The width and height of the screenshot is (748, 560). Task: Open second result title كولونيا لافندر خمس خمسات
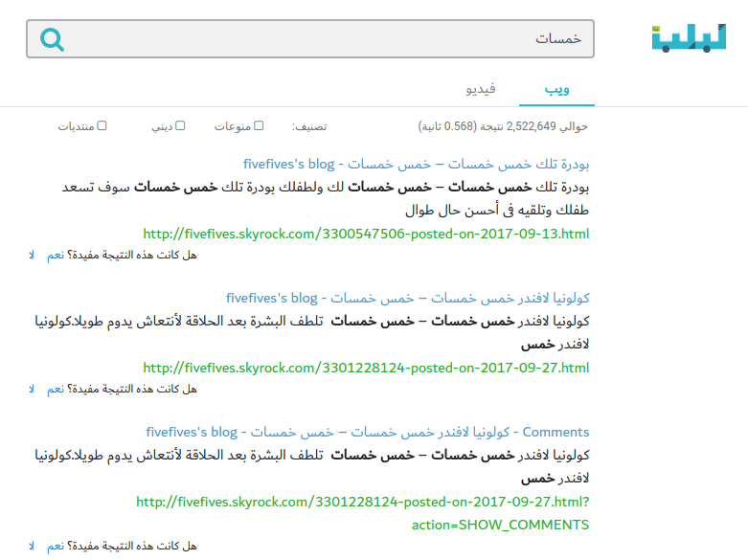(x=407, y=298)
